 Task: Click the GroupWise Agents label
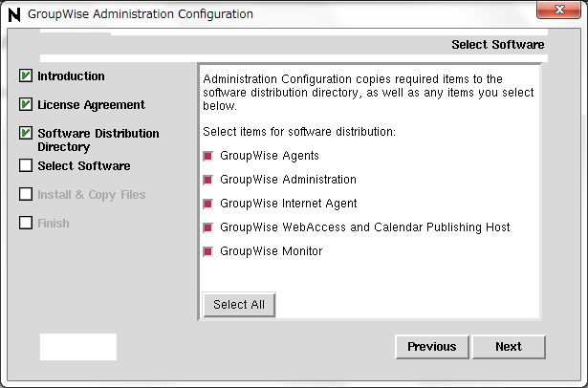point(270,156)
